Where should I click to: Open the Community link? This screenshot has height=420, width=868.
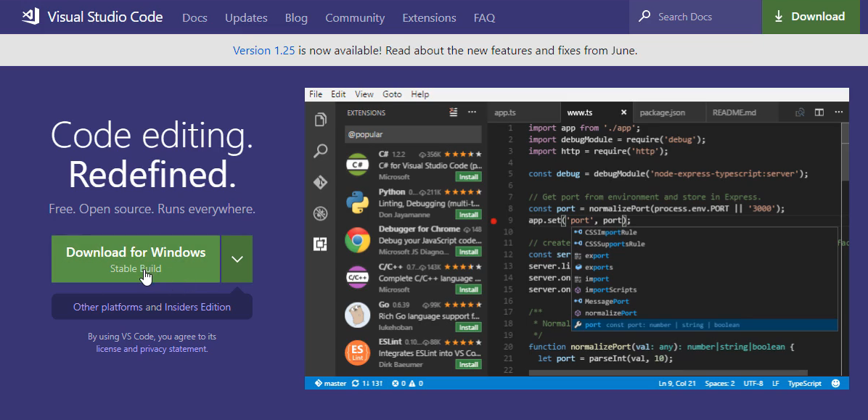pyautogui.click(x=355, y=17)
